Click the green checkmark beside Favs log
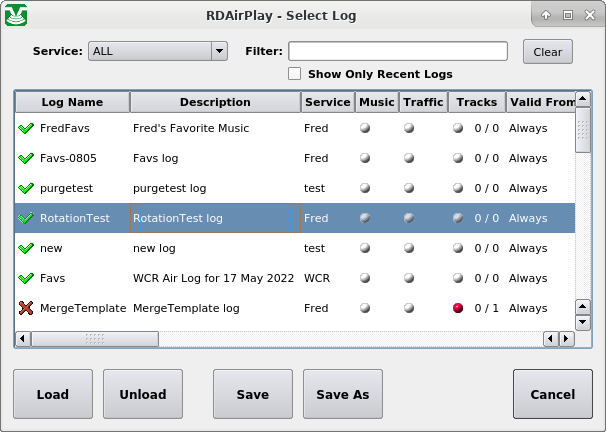 point(26,278)
